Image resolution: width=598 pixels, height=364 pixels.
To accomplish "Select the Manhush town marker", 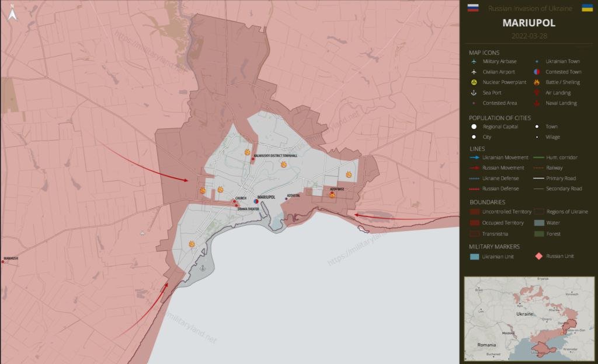I will coord(3,262).
